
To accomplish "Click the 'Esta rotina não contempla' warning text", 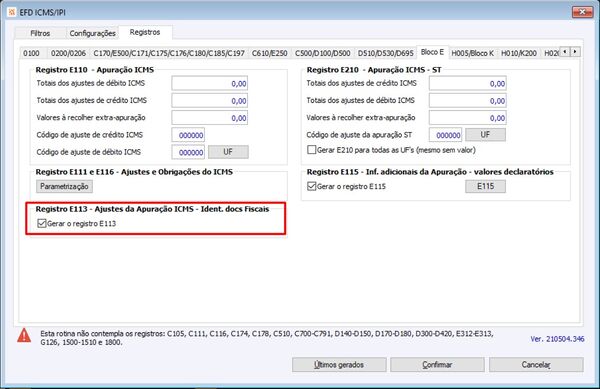I will (267, 338).
